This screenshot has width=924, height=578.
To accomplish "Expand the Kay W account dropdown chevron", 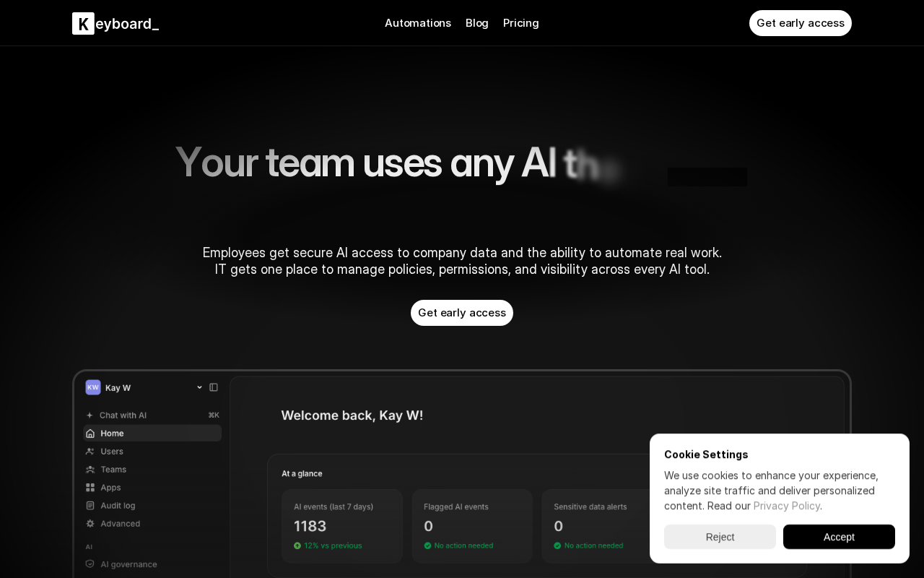I will (199, 387).
